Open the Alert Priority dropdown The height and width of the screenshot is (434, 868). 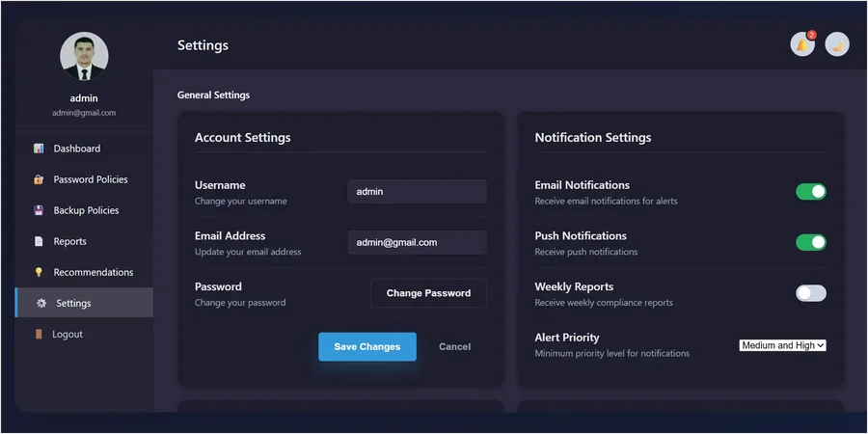tap(783, 345)
